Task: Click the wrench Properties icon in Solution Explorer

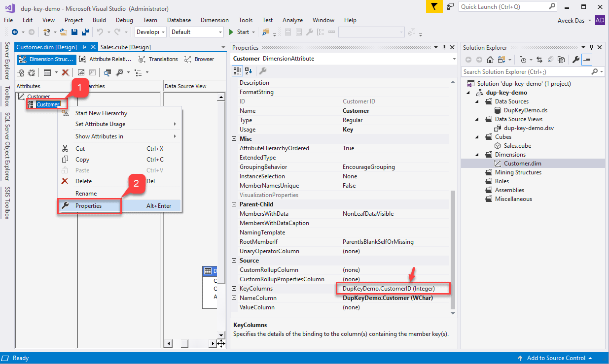Action: click(x=575, y=60)
